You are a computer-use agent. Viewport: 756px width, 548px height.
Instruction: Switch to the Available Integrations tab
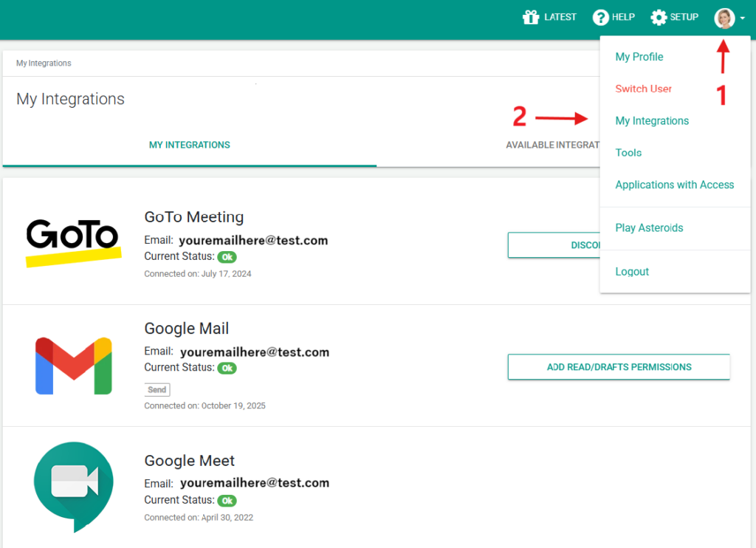click(552, 145)
